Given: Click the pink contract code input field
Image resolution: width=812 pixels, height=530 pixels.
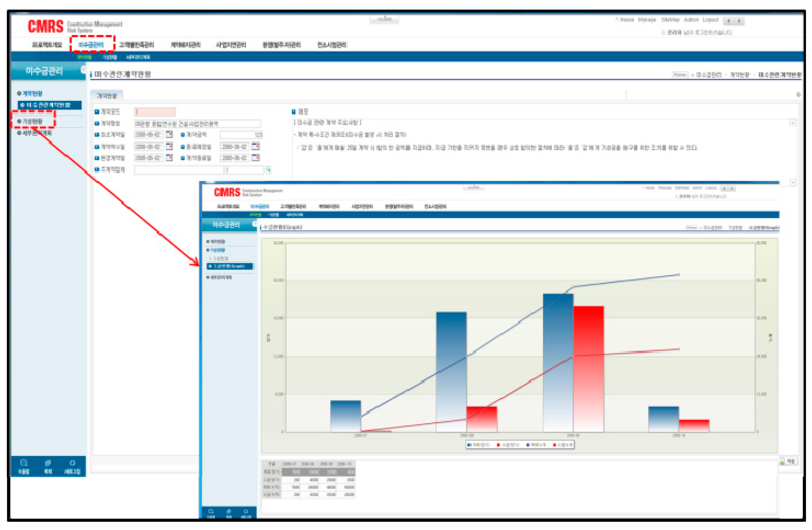Looking at the screenshot, I should click(x=155, y=112).
